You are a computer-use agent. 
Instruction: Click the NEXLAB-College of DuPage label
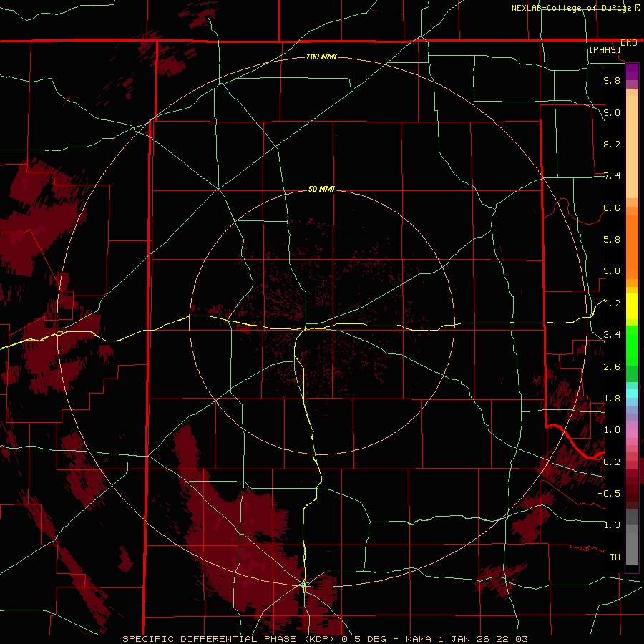pyautogui.click(x=571, y=8)
